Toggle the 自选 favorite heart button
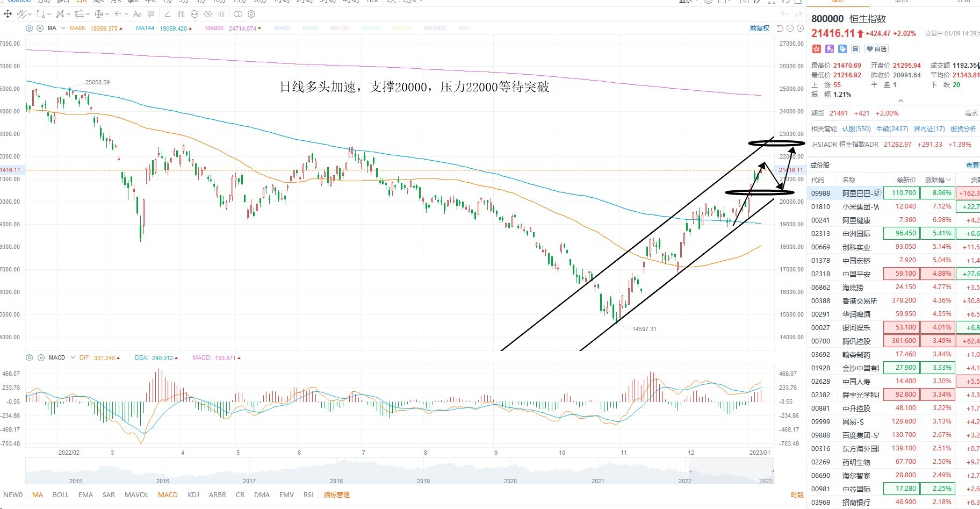 coord(877,49)
